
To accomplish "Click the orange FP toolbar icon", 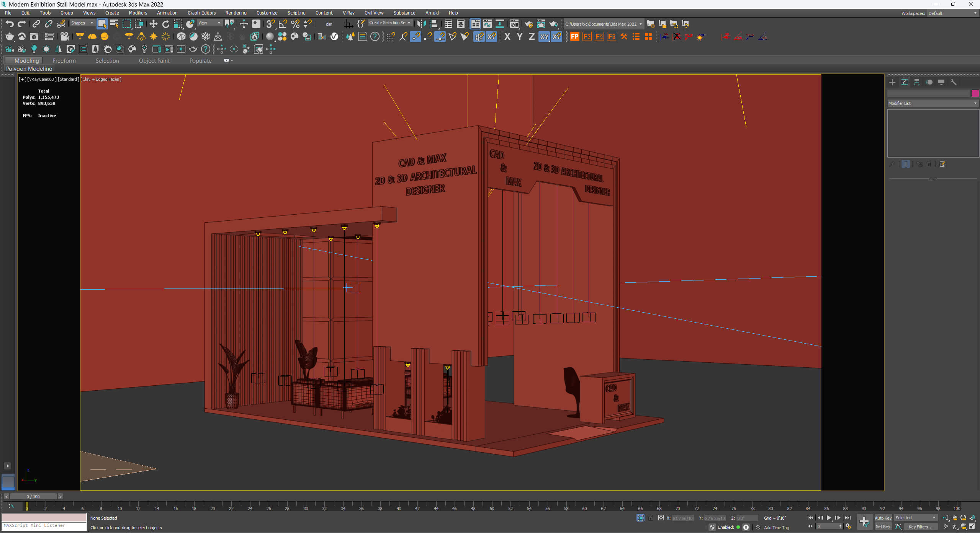I will pos(575,36).
